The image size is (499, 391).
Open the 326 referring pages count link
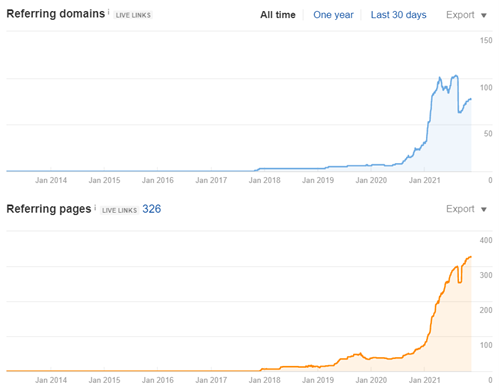[152, 209]
